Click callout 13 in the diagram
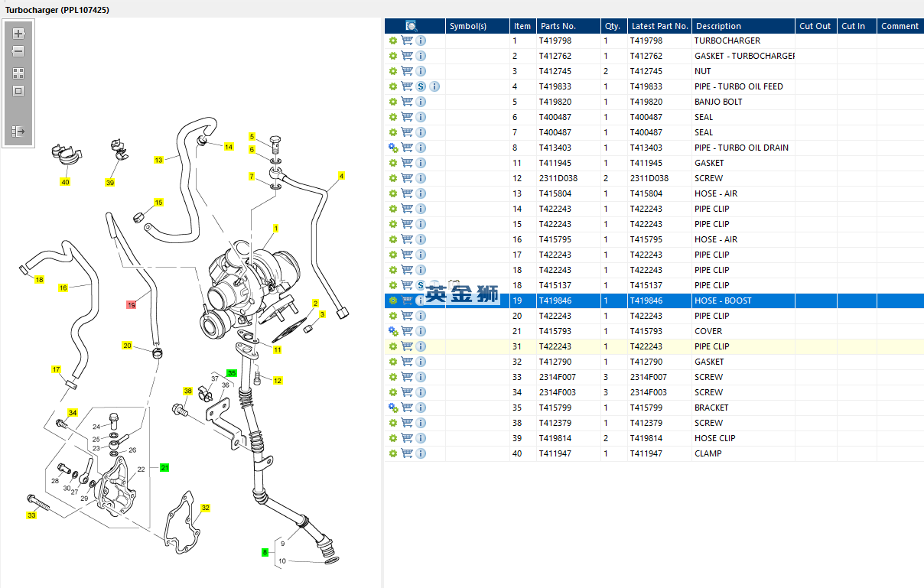Viewport: 924px width, 588px height. [x=158, y=160]
